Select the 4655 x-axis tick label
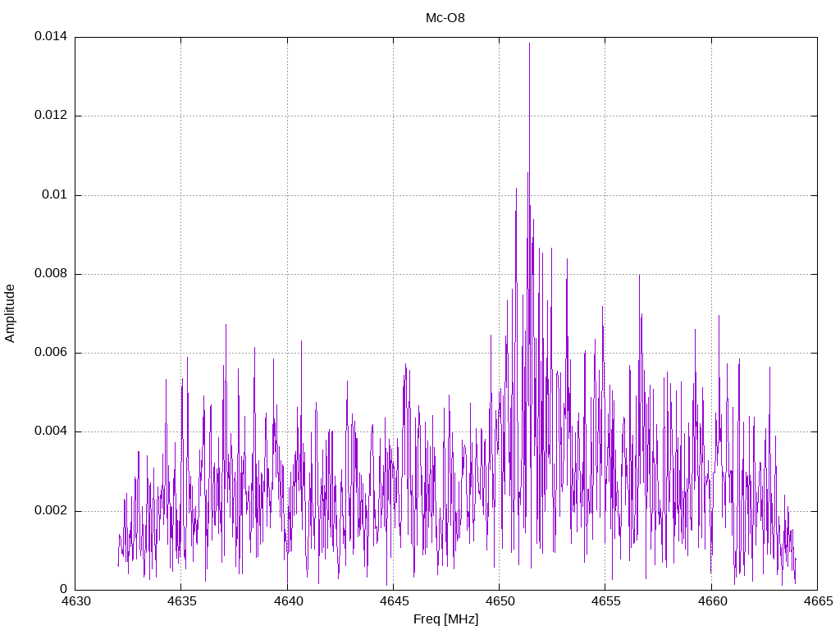The height and width of the screenshot is (630, 840). click(605, 601)
